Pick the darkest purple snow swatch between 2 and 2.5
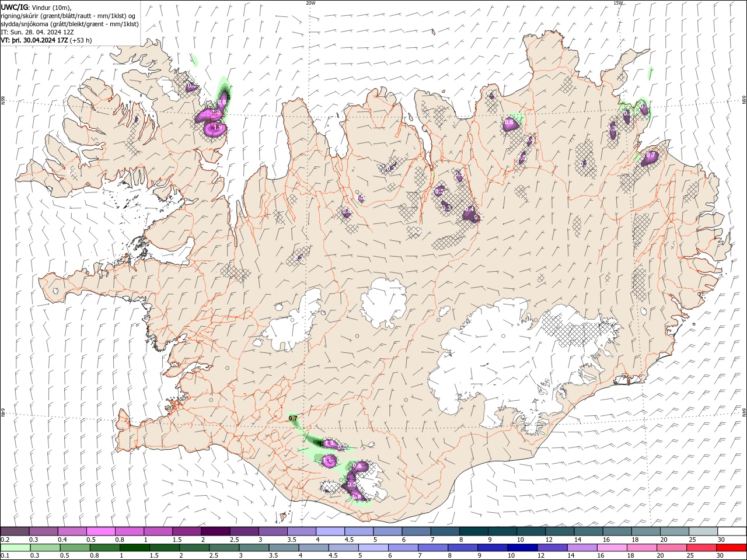Image resolution: width=747 pixels, height=560 pixels. [x=215, y=531]
